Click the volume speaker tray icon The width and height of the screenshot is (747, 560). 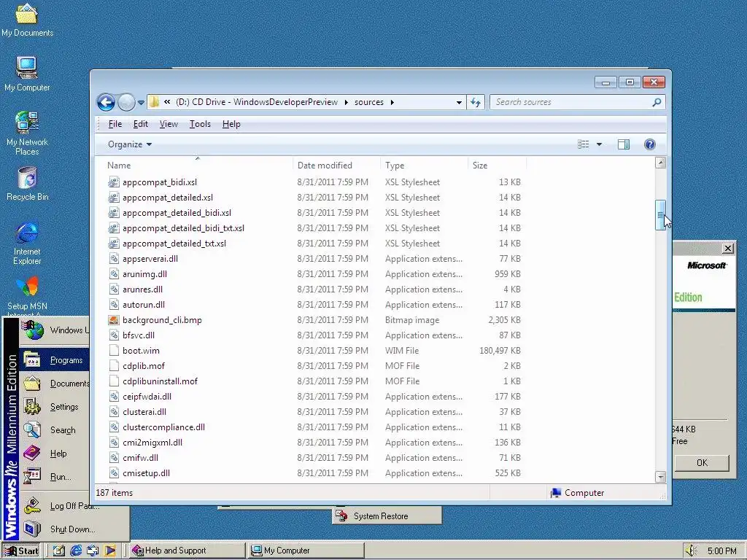692,551
